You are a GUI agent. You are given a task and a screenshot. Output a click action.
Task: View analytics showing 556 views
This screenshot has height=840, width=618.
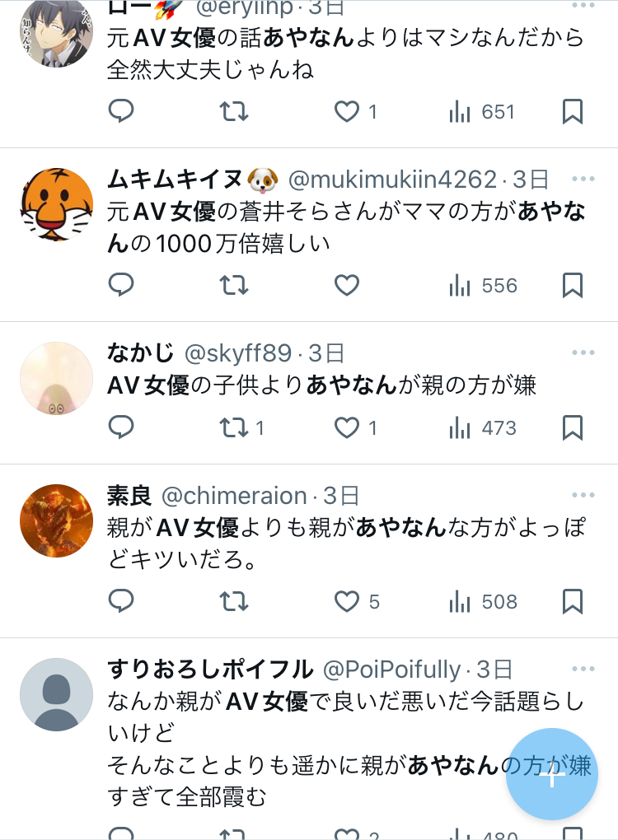pos(483,286)
